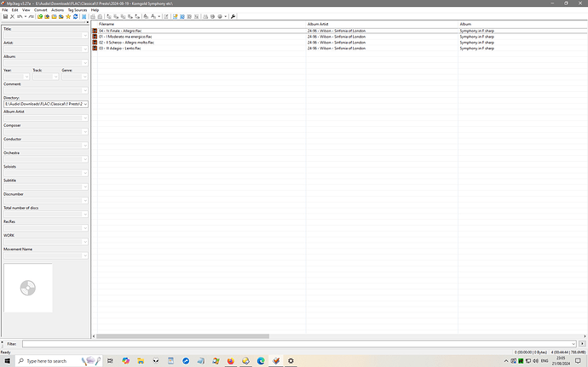
Task: Expand the Artist field dropdown
Action: (85, 49)
